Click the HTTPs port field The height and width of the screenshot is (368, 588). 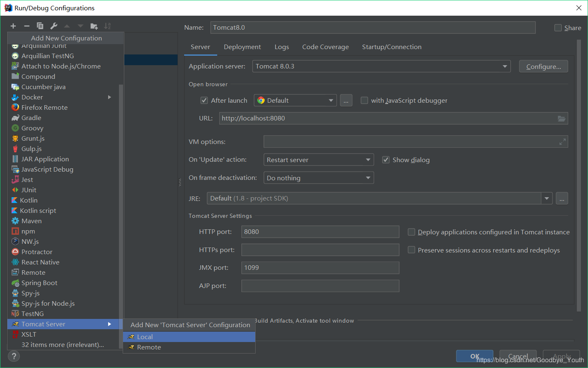320,250
